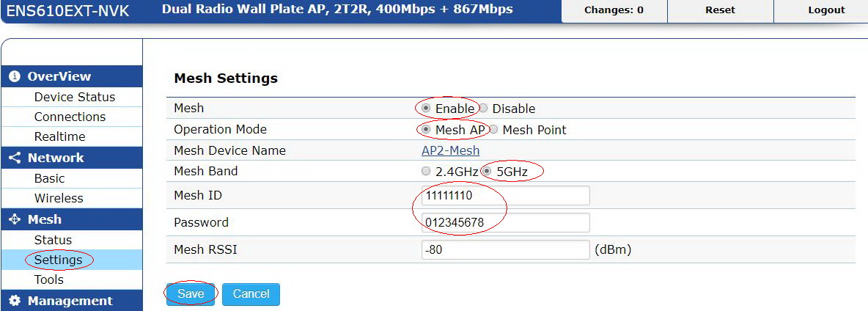Click the Reset button in header
This screenshot has width=868, height=311.
pyautogui.click(x=720, y=10)
